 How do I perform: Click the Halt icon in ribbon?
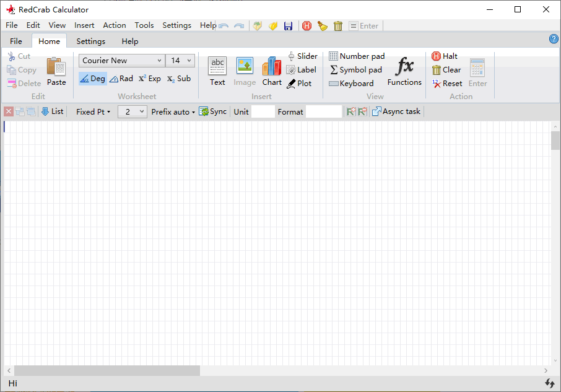(x=436, y=56)
